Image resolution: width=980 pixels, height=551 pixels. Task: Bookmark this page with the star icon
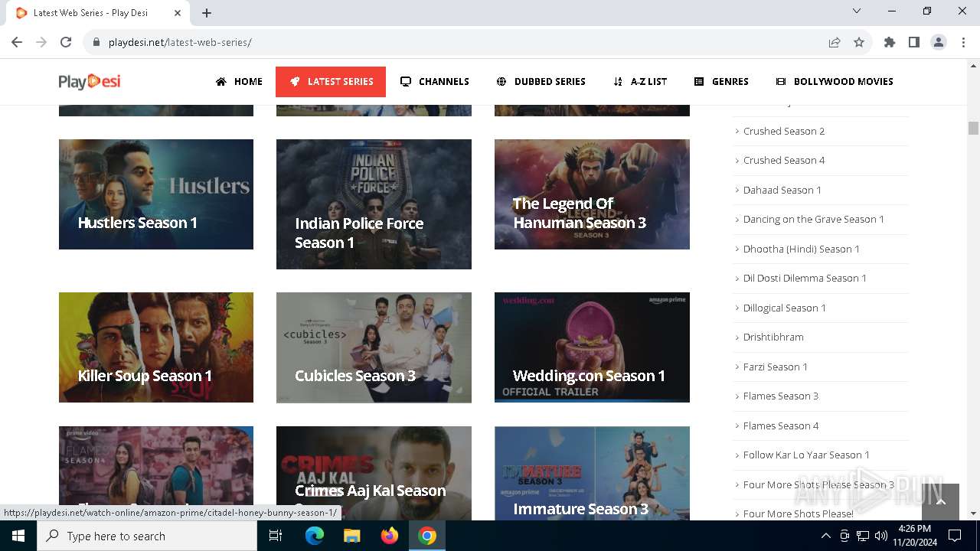pyautogui.click(x=859, y=42)
